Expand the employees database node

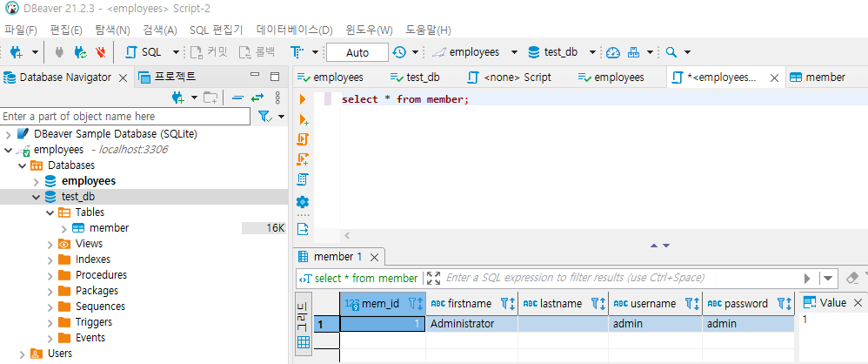(36, 181)
